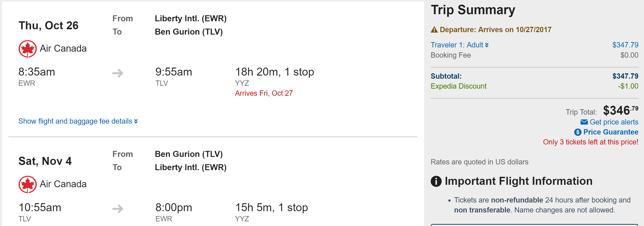This screenshot has width=644, height=226.
Task: Click the chevron next to baggage fee details
Action: (x=136, y=121)
